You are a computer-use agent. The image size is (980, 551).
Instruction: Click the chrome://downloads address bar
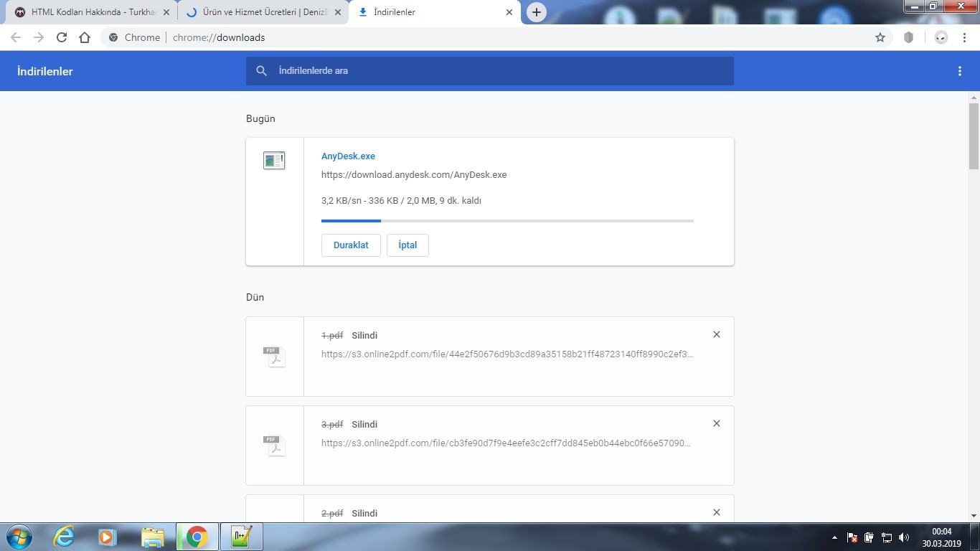tap(495, 37)
